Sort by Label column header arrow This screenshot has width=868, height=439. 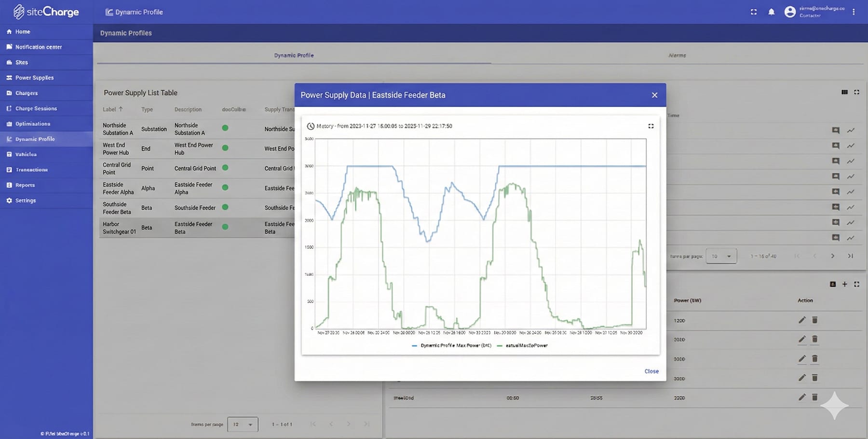(121, 110)
